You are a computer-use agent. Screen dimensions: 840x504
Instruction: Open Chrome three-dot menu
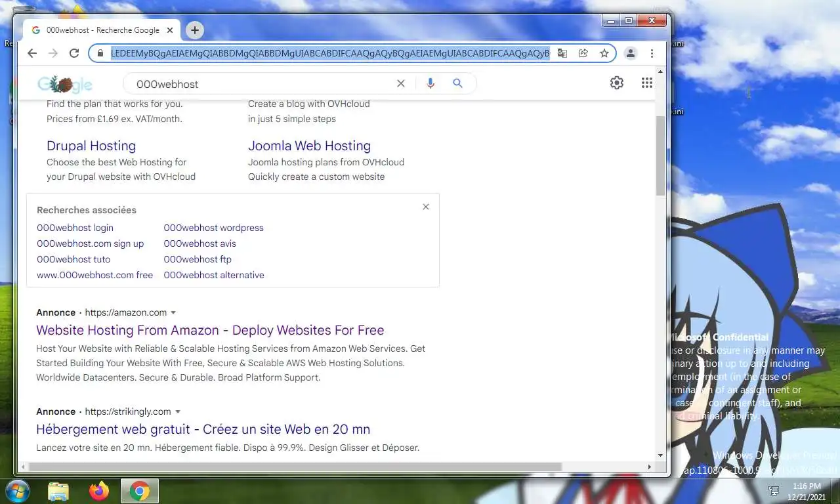click(x=652, y=53)
